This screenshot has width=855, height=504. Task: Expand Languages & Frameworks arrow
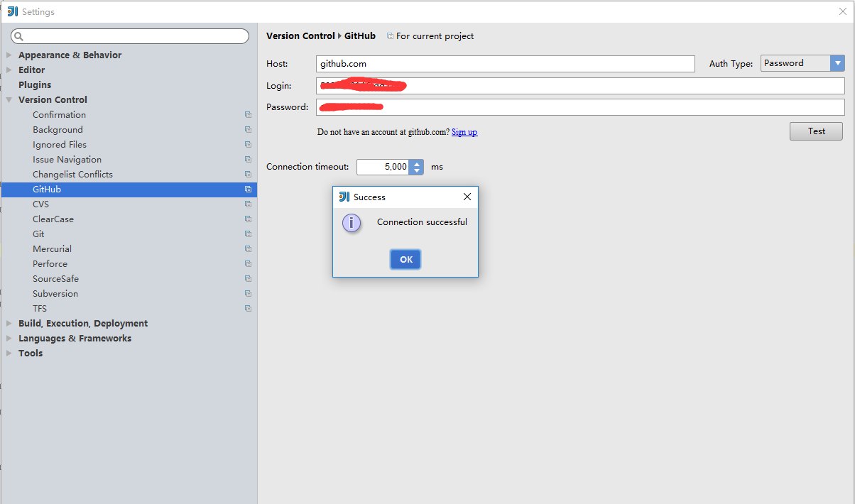pos(9,338)
